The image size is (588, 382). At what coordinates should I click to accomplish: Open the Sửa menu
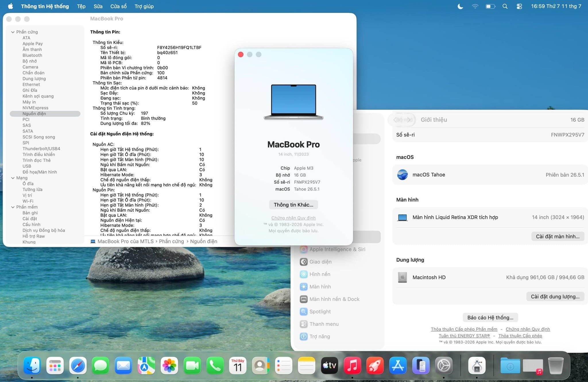point(98,6)
